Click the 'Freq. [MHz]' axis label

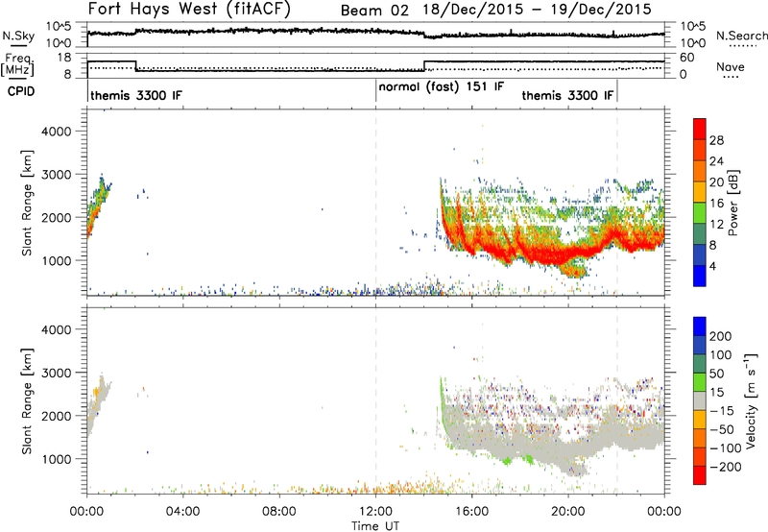pyautogui.click(x=17, y=64)
